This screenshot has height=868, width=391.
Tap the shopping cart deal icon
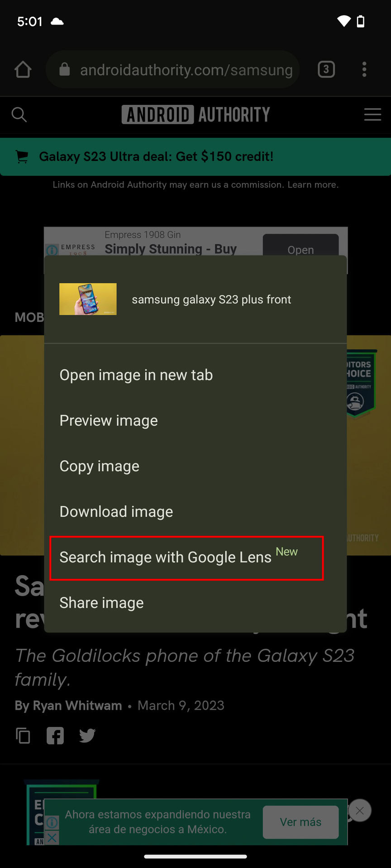(x=22, y=156)
